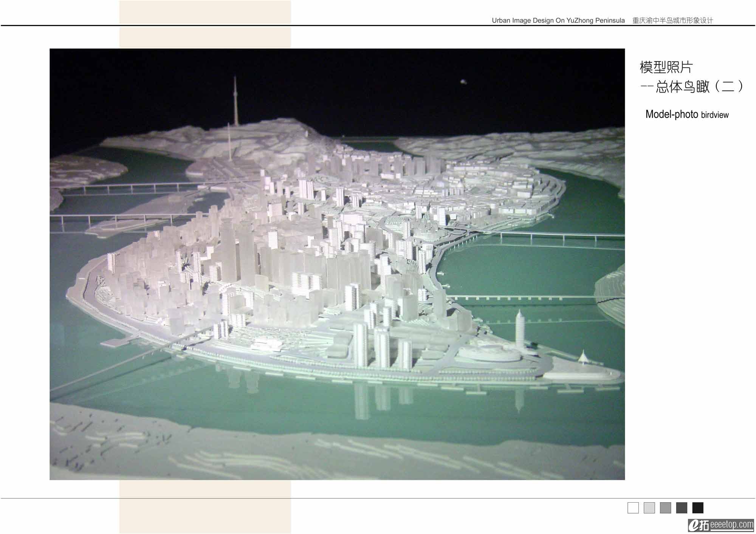Viewport: 756px width, 534px height.
Task: Click the city model birdview photo
Action: click(337, 264)
